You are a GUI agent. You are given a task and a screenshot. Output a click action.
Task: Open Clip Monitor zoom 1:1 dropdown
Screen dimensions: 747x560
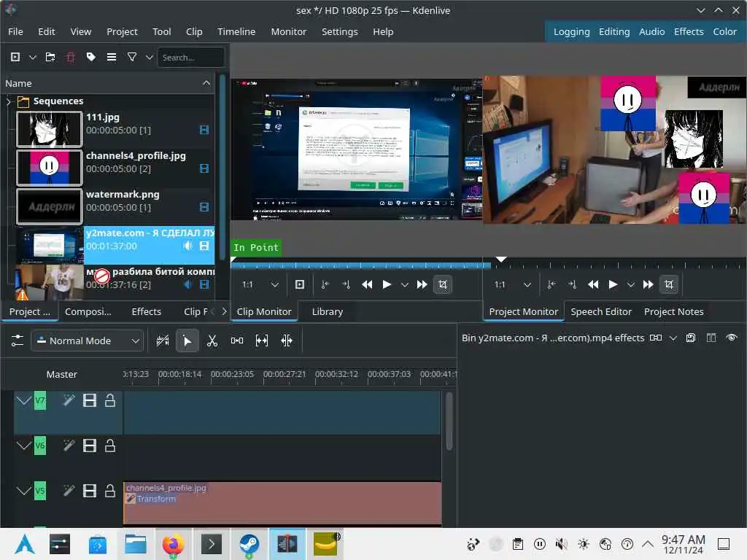tap(260, 284)
